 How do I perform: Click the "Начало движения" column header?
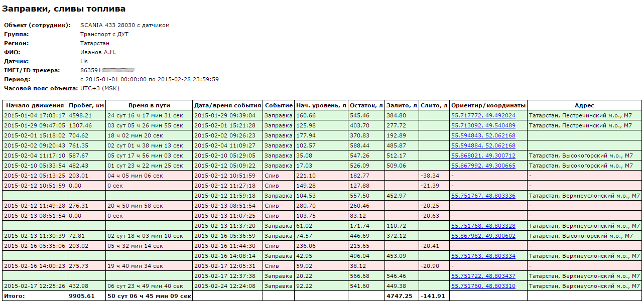pyautogui.click(x=34, y=105)
